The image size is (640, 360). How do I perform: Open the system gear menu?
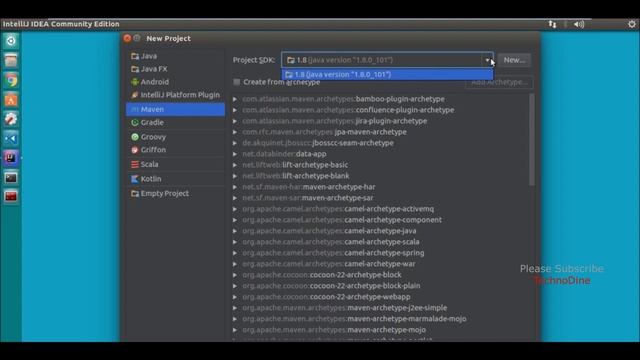632,24
